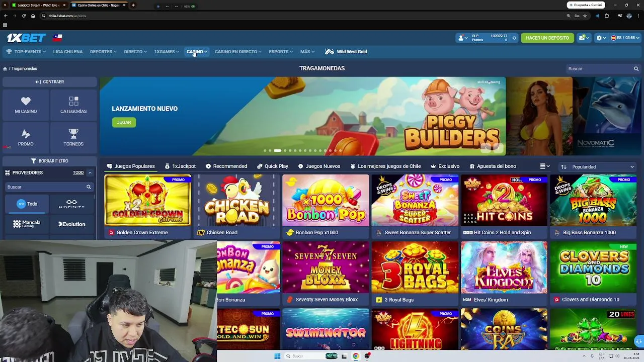Click the home breadcrumb icon
This screenshot has height=362, width=644.
click(5, 69)
